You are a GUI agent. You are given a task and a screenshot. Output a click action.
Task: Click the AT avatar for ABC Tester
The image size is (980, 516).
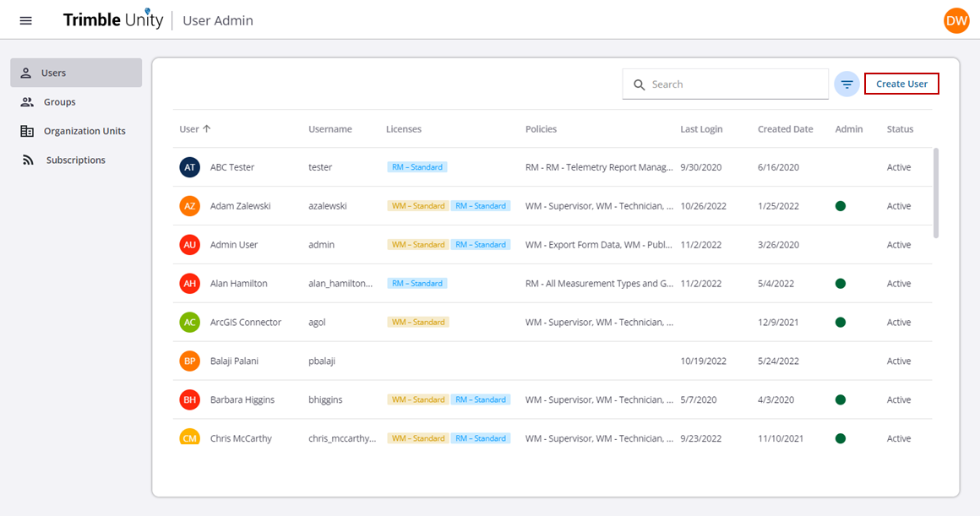[x=190, y=167]
